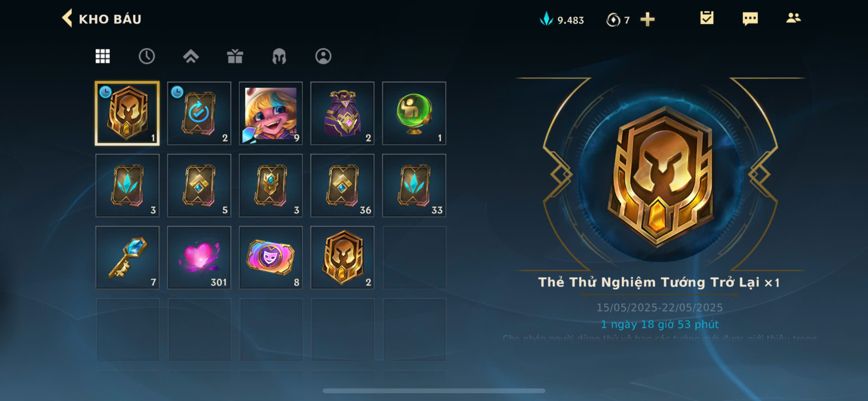
Task: Select the champion portrait item with count 9
Action: pyautogui.click(x=271, y=114)
